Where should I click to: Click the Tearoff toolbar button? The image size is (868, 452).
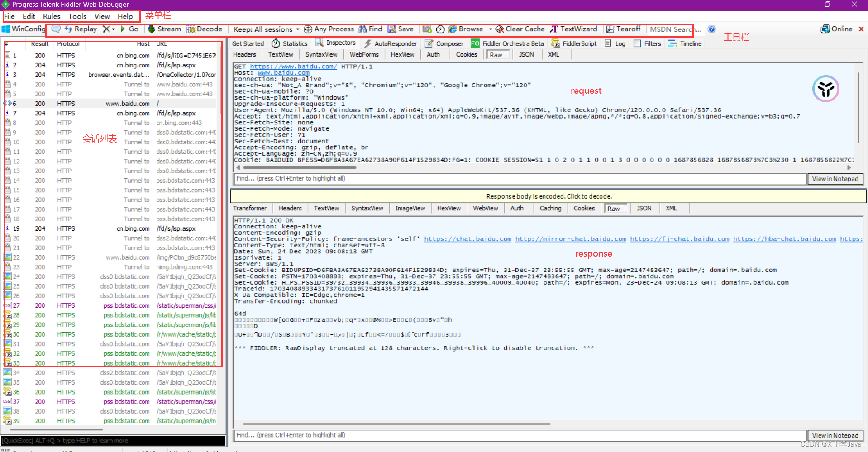(x=623, y=29)
